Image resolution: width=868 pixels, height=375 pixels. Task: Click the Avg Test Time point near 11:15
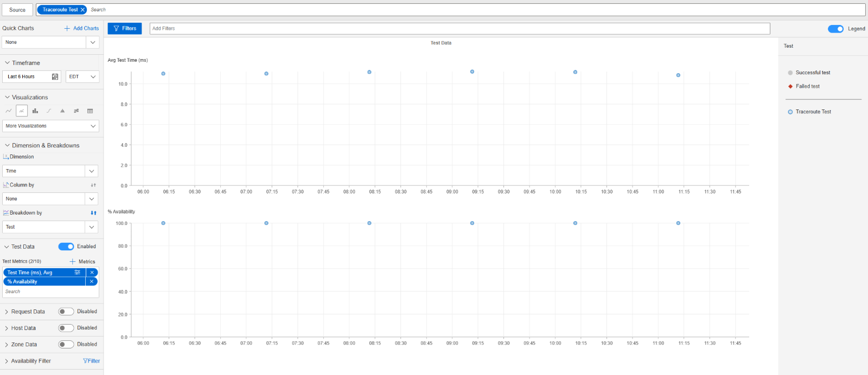pos(678,75)
